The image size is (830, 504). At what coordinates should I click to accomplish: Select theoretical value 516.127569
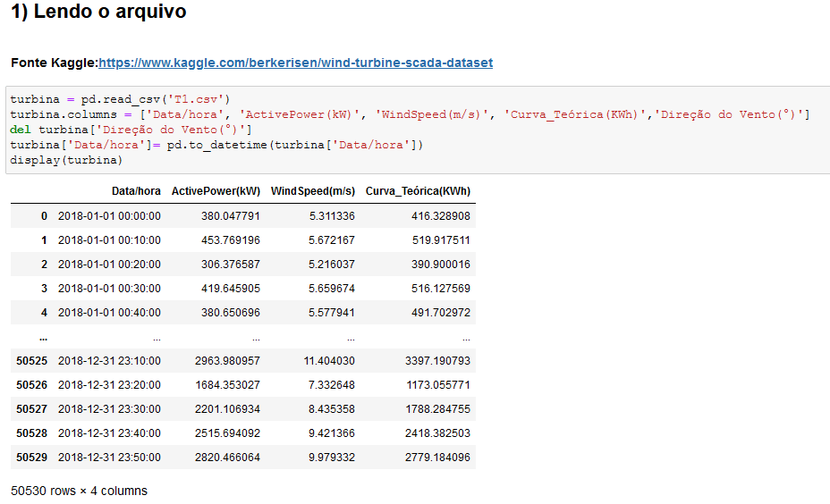pyautogui.click(x=440, y=289)
